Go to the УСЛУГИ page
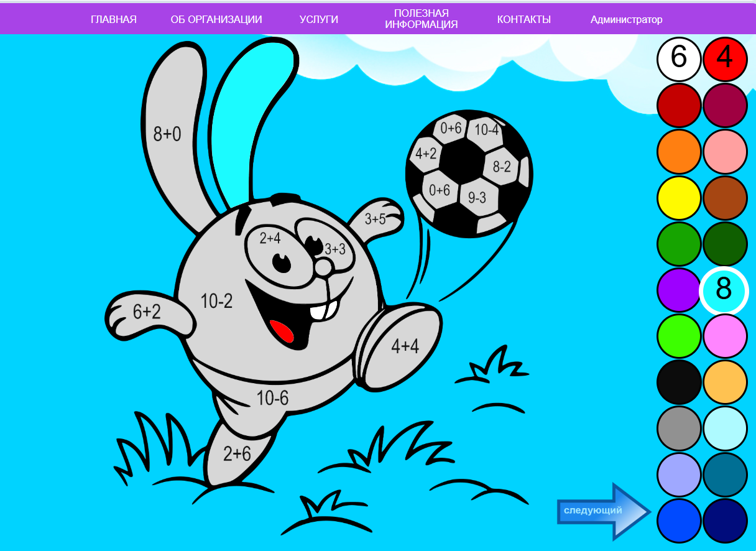756x551 pixels. point(318,19)
